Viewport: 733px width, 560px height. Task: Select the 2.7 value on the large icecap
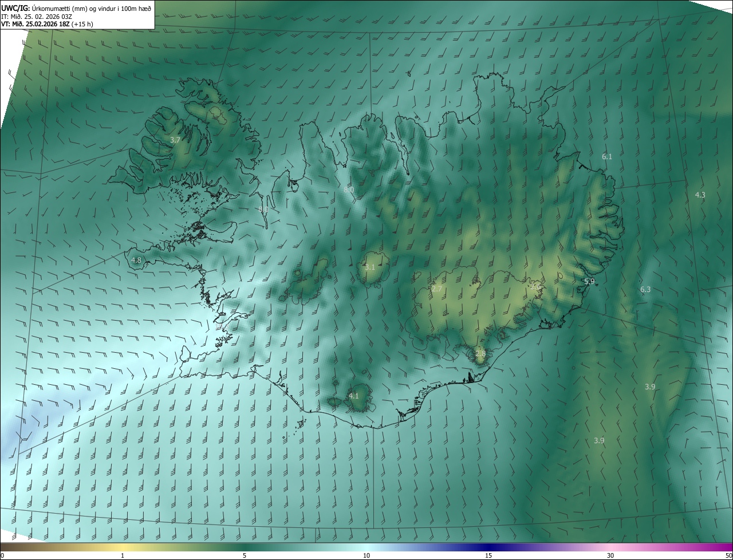tap(436, 289)
